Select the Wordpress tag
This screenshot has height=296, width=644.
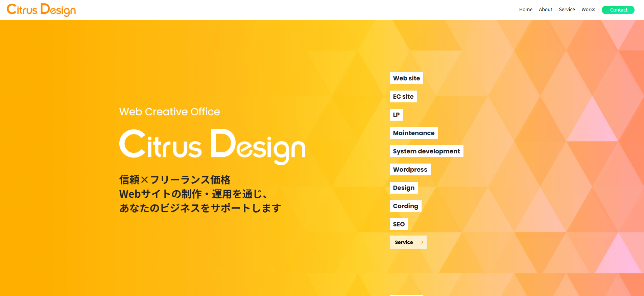coord(410,170)
